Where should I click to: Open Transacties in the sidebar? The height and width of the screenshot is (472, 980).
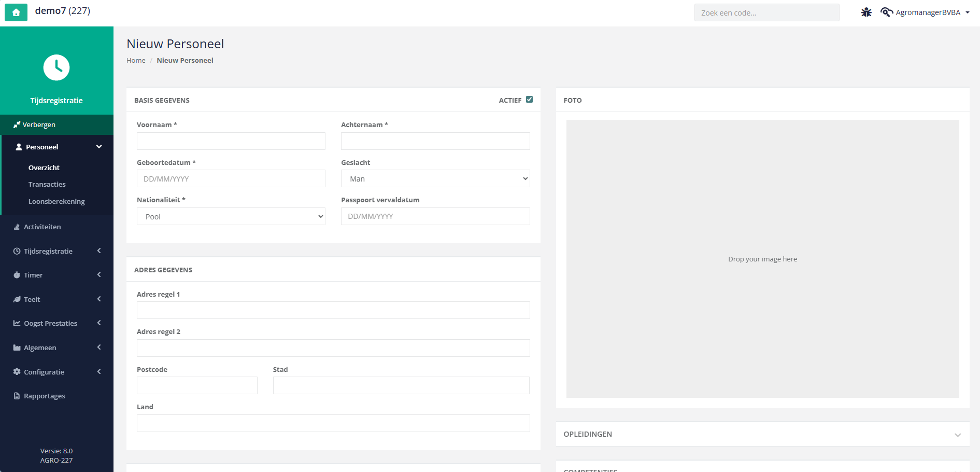click(47, 184)
